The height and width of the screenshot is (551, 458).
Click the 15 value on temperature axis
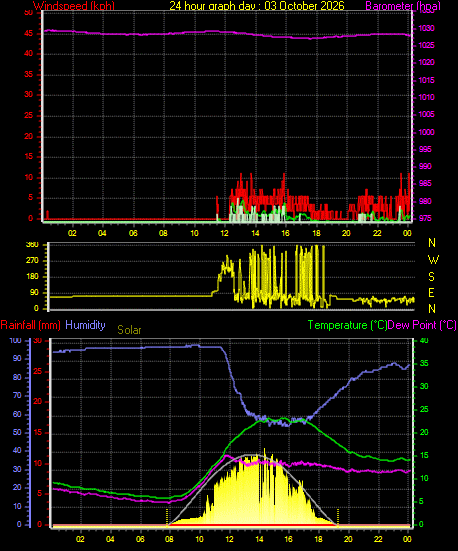click(424, 456)
